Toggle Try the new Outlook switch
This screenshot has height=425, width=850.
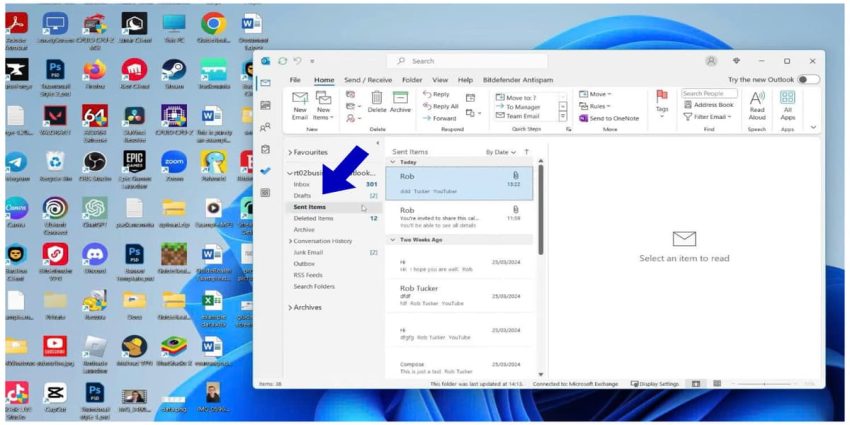pos(808,80)
